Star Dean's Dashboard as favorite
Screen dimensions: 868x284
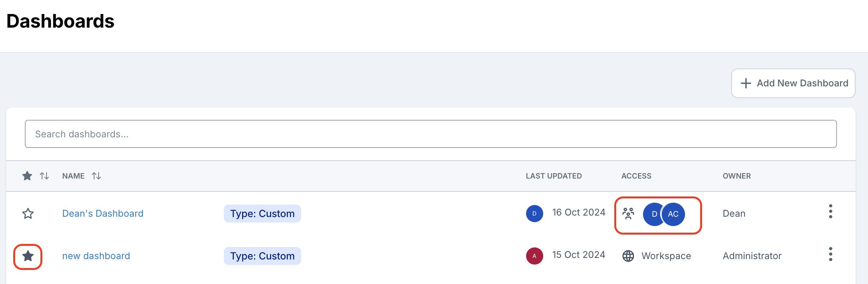(28, 214)
